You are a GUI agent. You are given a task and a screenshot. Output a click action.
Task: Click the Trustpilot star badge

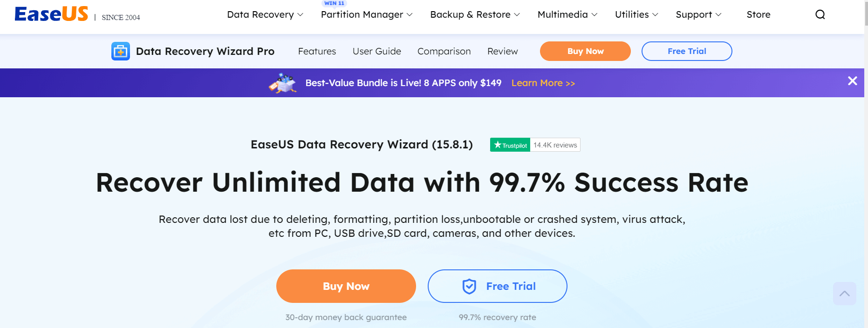pyautogui.click(x=509, y=145)
